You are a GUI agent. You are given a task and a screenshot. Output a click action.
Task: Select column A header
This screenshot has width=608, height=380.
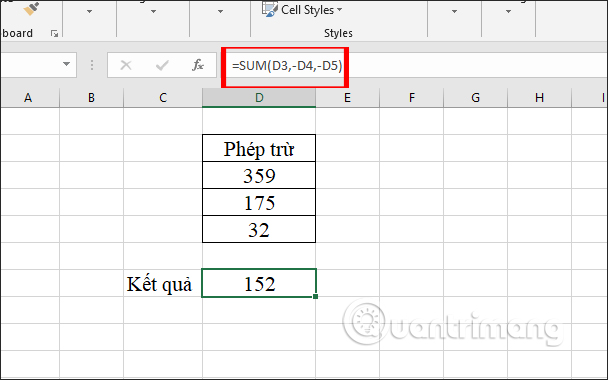pyautogui.click(x=30, y=98)
